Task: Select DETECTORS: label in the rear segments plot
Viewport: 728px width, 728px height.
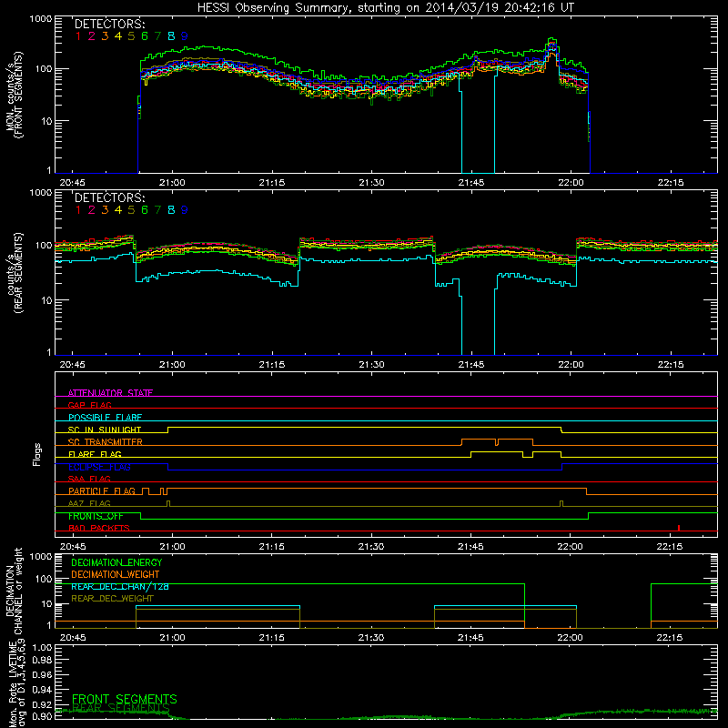Action: click(109, 197)
